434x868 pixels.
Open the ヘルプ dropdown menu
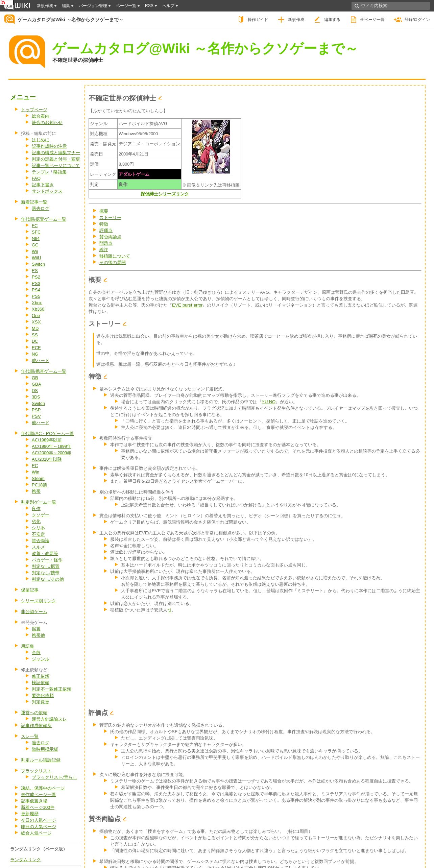click(x=170, y=6)
